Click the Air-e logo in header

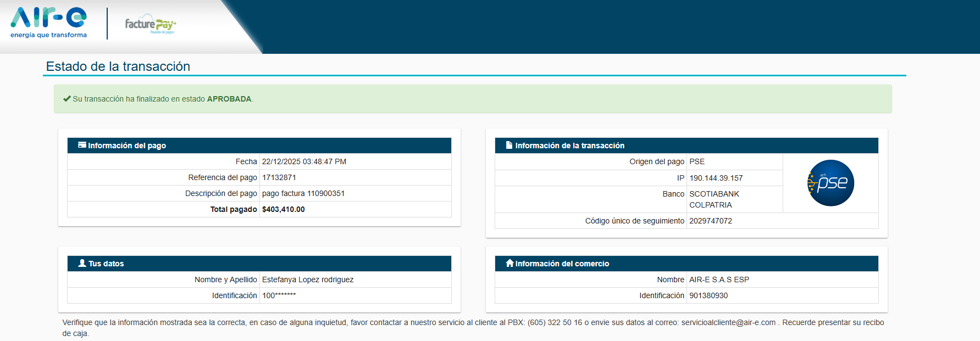48,23
